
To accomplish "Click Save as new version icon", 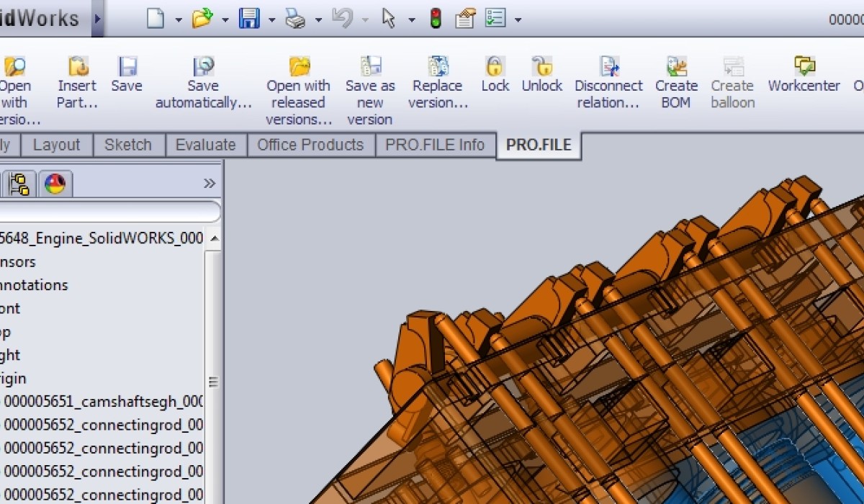I will click(x=370, y=68).
